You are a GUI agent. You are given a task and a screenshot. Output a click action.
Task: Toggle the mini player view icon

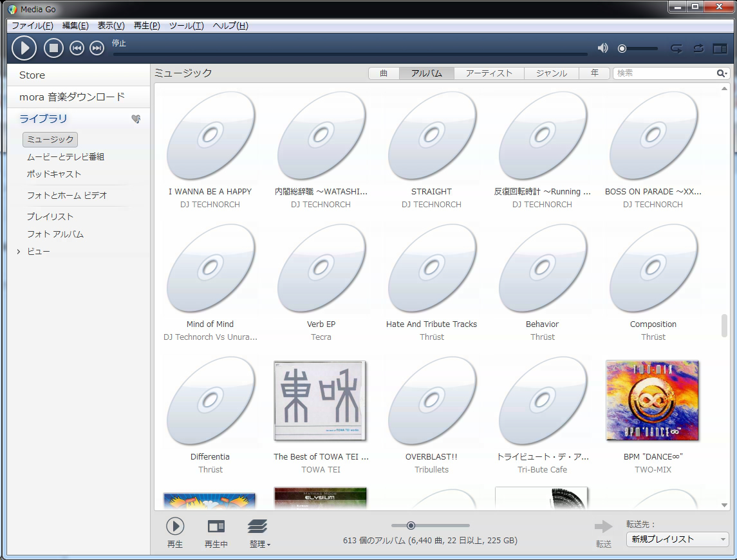pyautogui.click(x=720, y=48)
